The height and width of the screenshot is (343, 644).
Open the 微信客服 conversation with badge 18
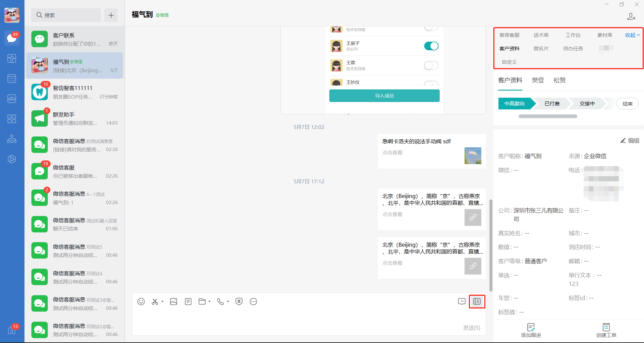tap(74, 171)
